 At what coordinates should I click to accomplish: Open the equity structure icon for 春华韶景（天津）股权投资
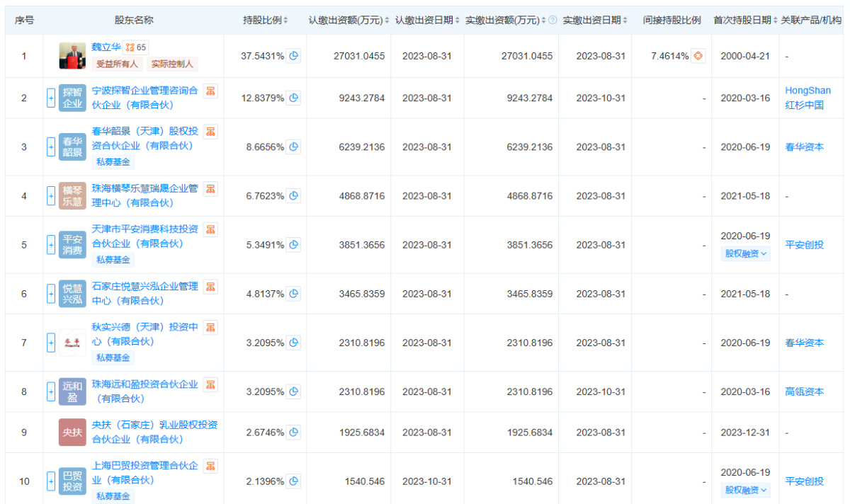210,132
